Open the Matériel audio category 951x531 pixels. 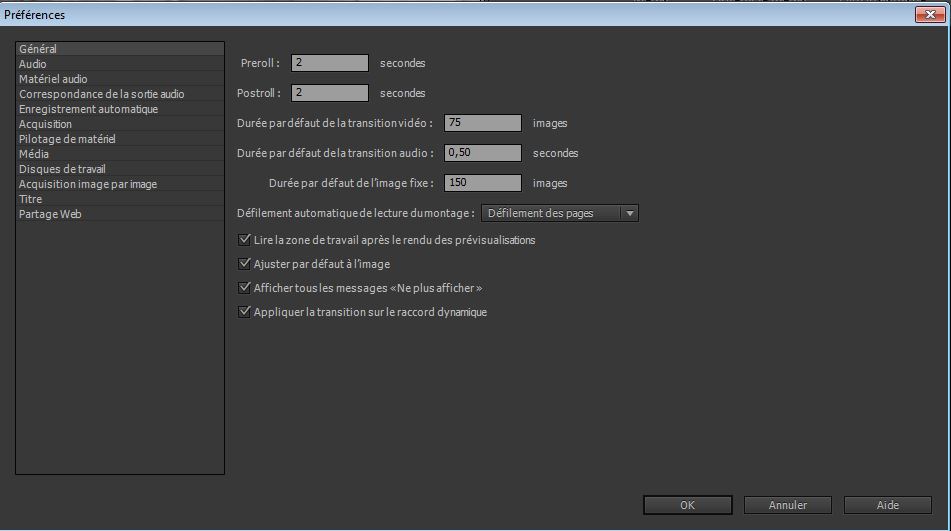(x=53, y=79)
